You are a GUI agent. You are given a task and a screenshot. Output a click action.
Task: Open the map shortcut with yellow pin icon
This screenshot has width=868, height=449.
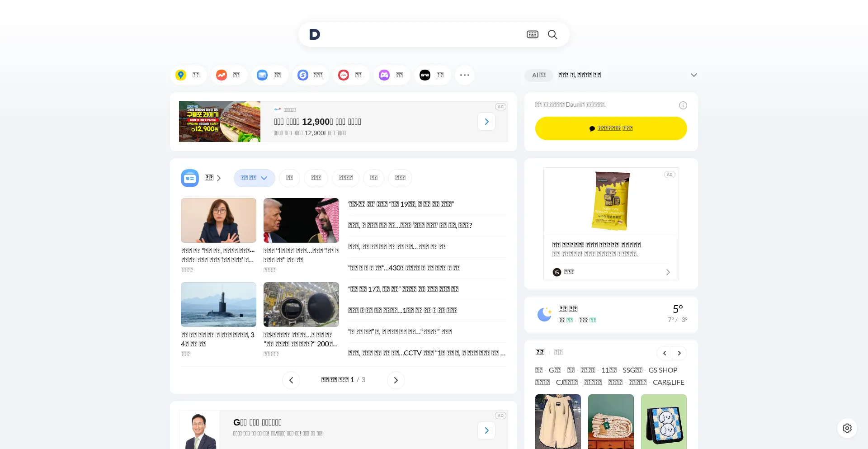click(x=188, y=75)
